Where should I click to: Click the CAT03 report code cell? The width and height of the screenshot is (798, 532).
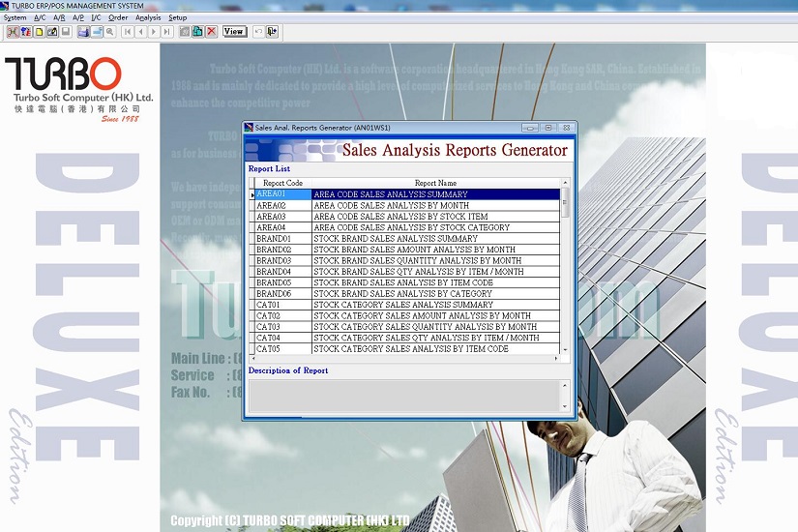pos(283,327)
